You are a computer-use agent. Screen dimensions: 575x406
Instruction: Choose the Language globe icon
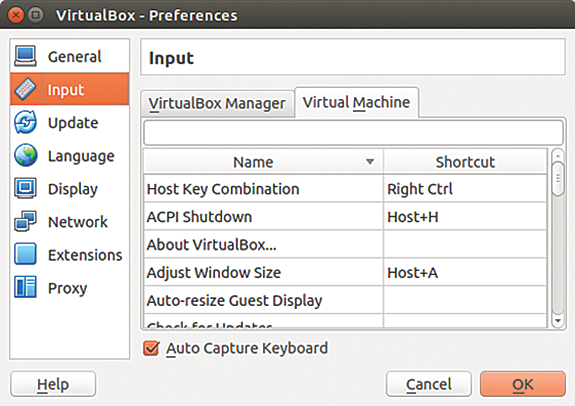point(25,155)
